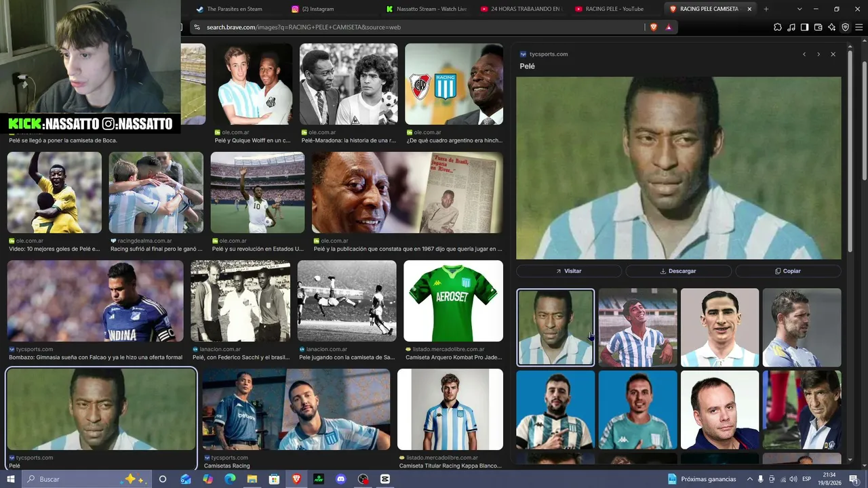Open the Leo AI sparkle icon
This screenshot has width=868, height=488.
[x=832, y=27]
